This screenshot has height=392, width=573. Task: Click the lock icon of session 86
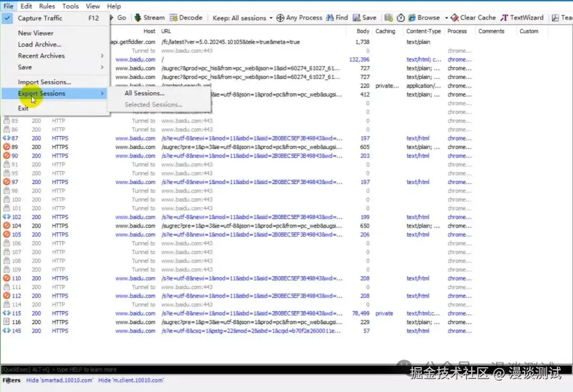[x=6, y=129]
